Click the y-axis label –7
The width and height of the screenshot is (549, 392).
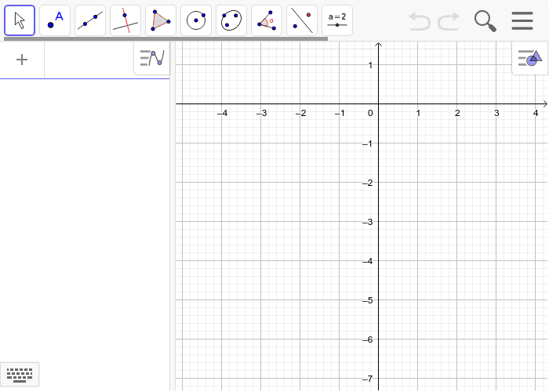(368, 379)
